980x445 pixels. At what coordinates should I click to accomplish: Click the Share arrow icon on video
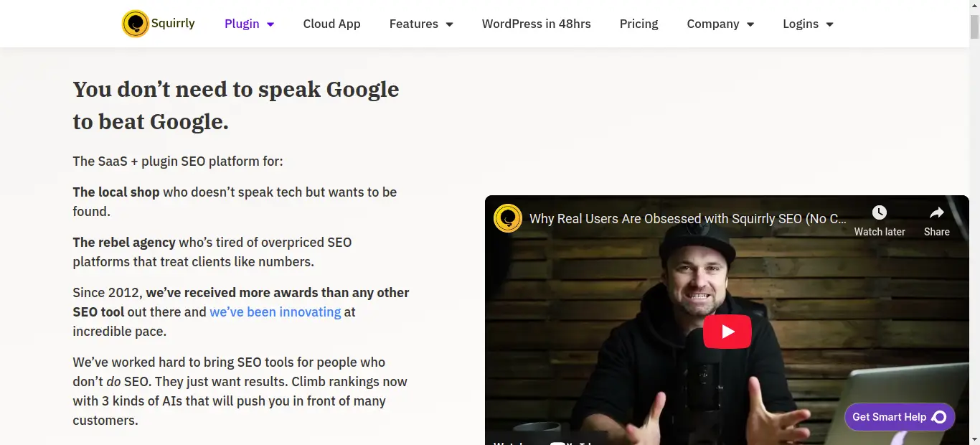936,212
